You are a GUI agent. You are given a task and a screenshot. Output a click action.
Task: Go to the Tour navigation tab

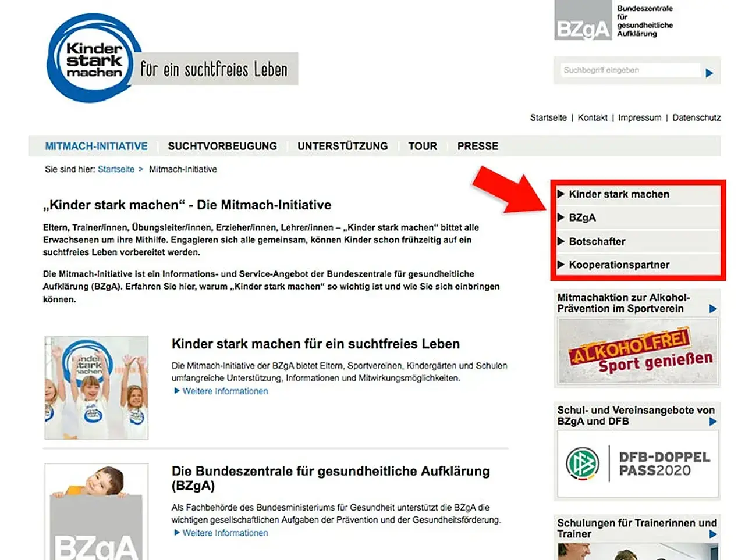[422, 146]
